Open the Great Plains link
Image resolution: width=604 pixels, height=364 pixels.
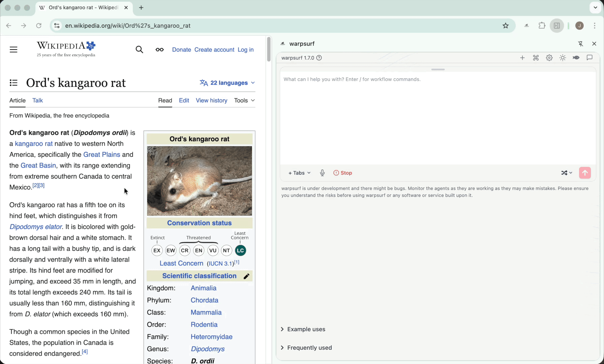[101, 154]
